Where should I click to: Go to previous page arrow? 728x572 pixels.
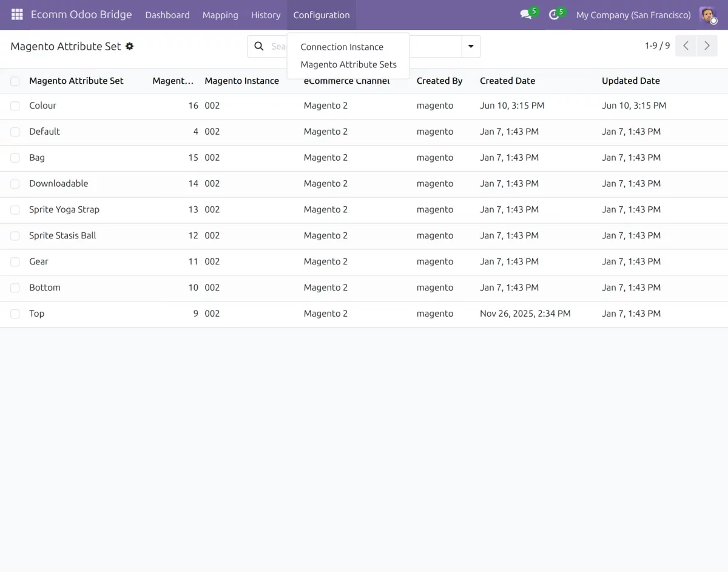tap(686, 46)
